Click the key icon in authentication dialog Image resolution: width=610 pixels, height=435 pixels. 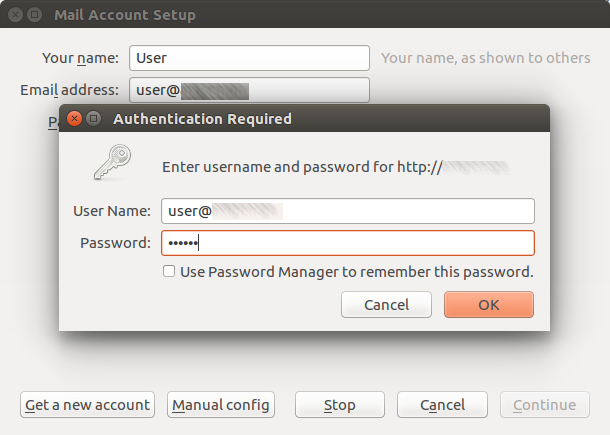(110, 163)
